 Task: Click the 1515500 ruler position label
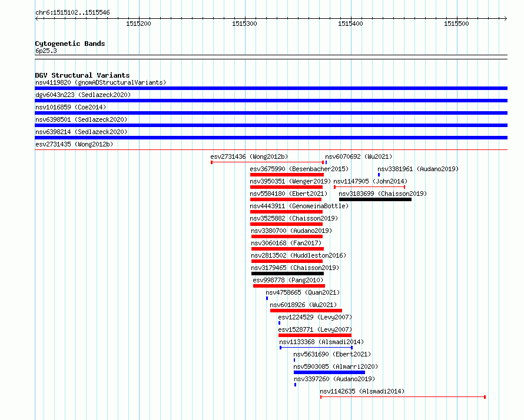[x=456, y=24]
